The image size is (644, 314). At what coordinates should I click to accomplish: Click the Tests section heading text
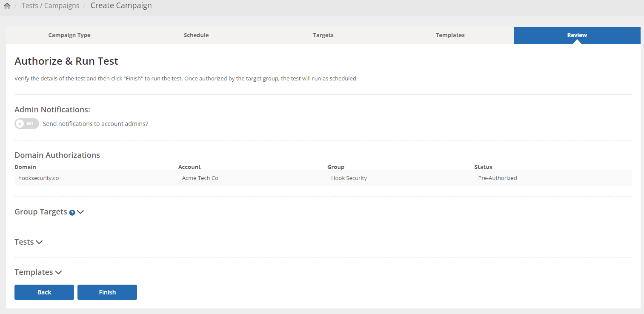coord(24,242)
